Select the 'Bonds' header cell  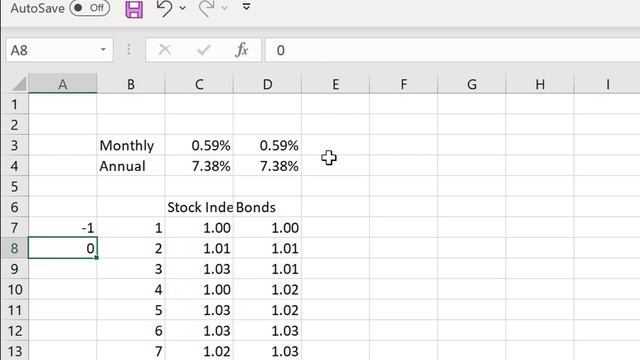[x=267, y=207]
